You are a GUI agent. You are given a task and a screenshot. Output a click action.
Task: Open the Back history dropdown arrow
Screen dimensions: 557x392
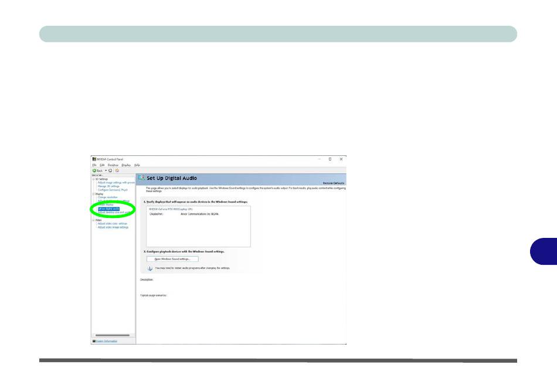(106, 171)
